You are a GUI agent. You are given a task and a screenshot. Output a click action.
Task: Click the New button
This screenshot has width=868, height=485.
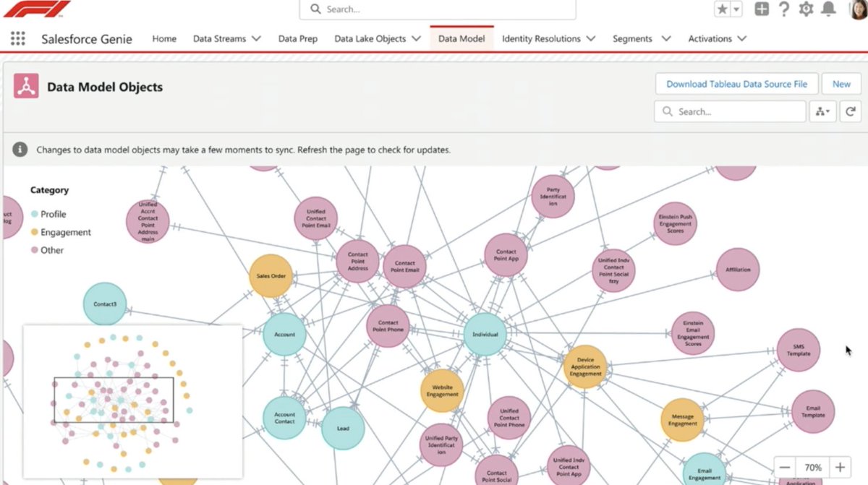[841, 84]
